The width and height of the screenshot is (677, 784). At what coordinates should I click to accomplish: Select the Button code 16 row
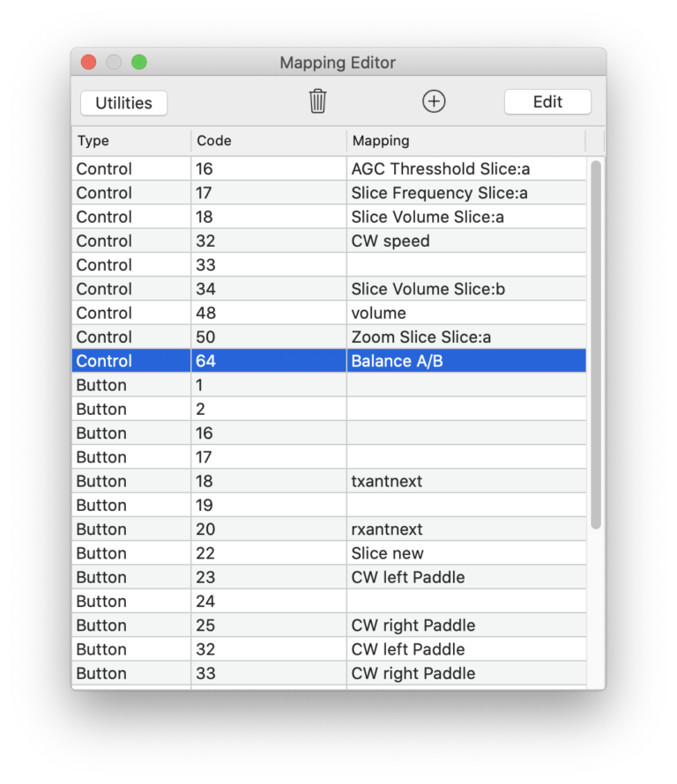click(x=329, y=433)
